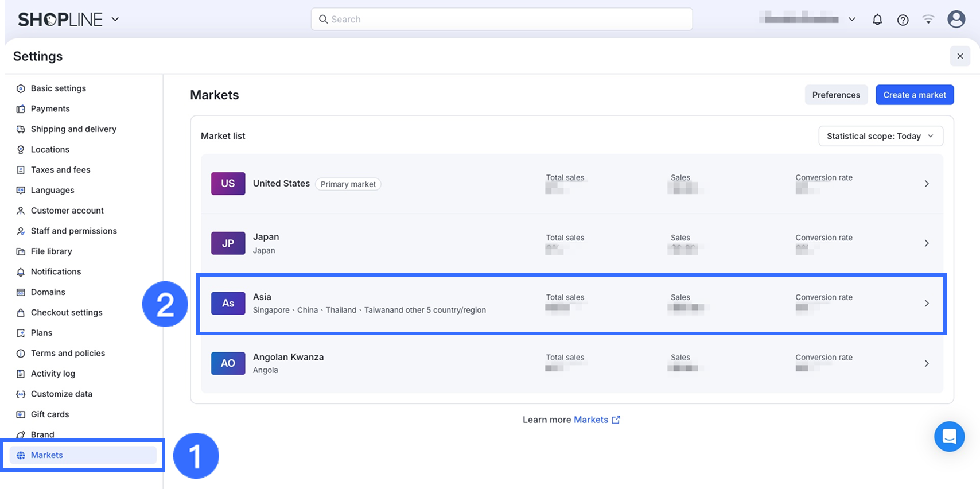
Task: Open the SHOPLINE logo dropdown arrow
Action: 115,19
